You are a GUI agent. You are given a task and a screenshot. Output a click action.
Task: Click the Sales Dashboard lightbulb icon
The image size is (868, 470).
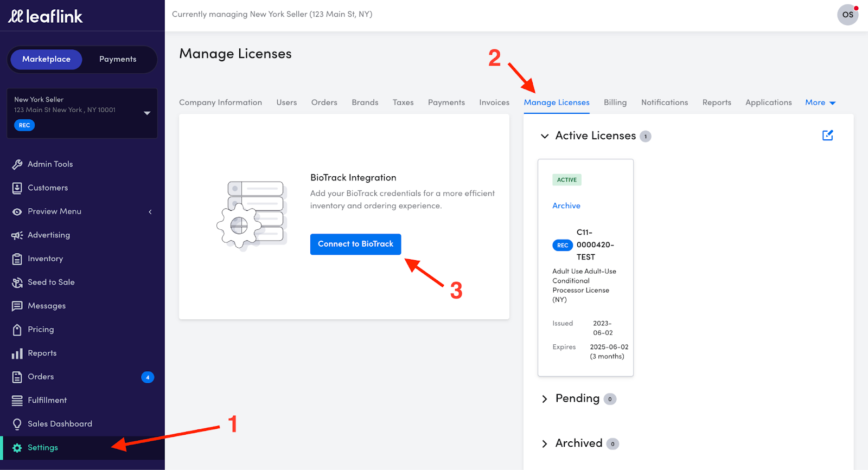[17, 424]
